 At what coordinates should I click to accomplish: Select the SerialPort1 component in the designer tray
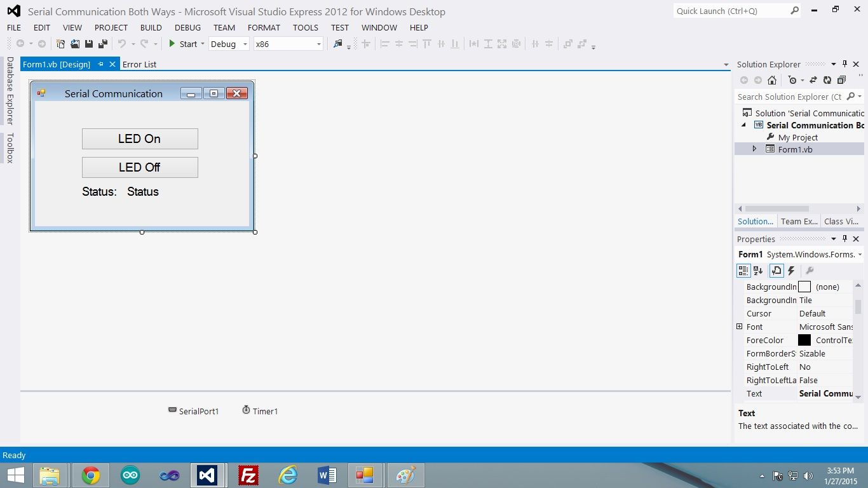[194, 411]
